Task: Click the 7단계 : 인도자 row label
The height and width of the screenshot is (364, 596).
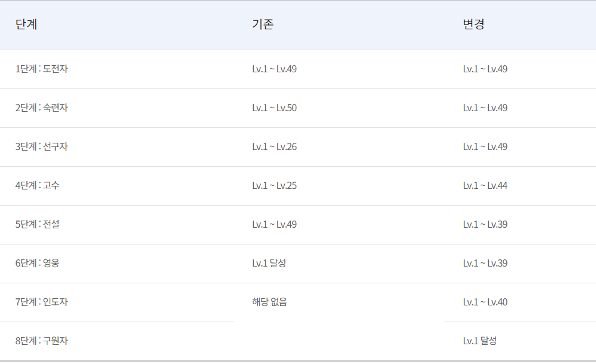Action: point(41,302)
